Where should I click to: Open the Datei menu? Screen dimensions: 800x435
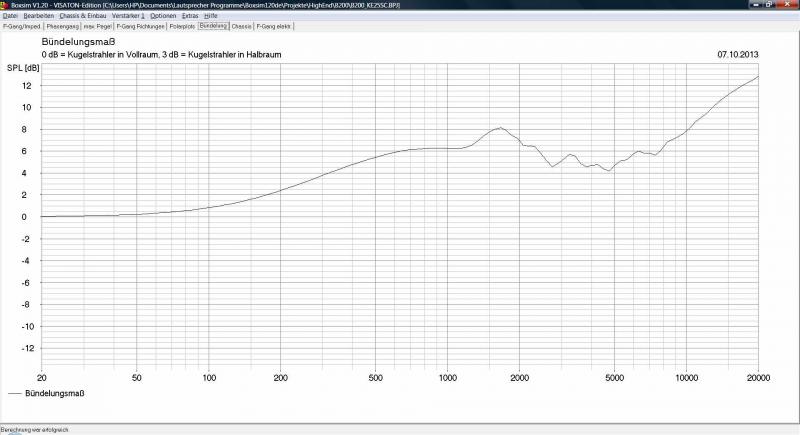[10, 16]
